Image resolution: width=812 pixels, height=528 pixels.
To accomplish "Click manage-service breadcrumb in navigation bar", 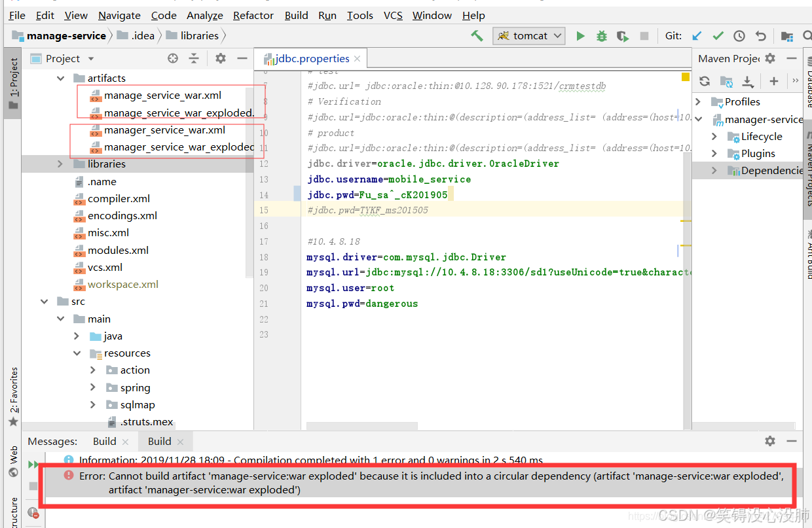I will tap(60, 35).
